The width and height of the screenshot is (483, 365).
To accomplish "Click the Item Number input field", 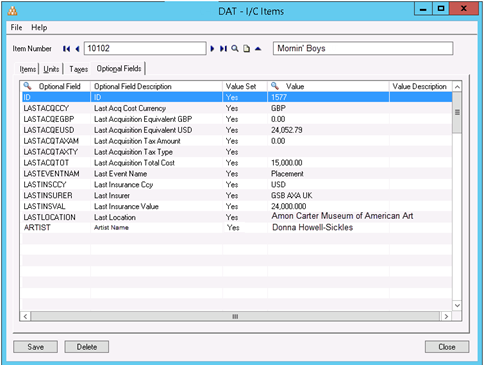I will pyautogui.click(x=145, y=48).
